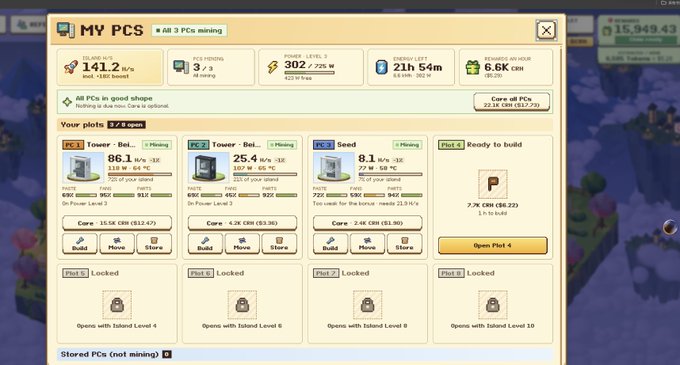Click the Mining status badge on PC 3

(x=407, y=145)
